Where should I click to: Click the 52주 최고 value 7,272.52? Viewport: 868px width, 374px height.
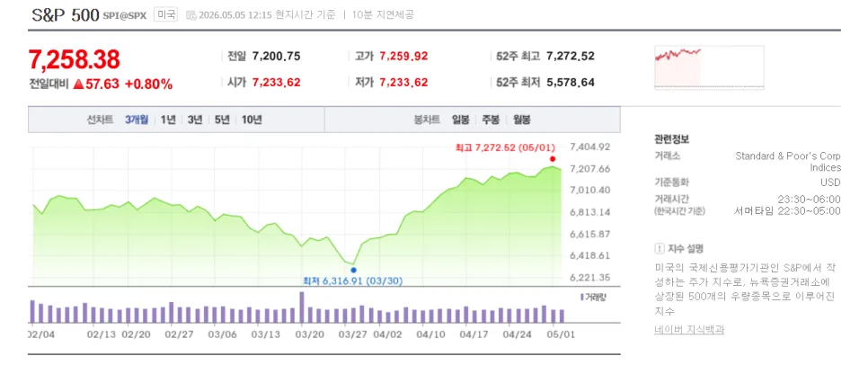point(571,56)
